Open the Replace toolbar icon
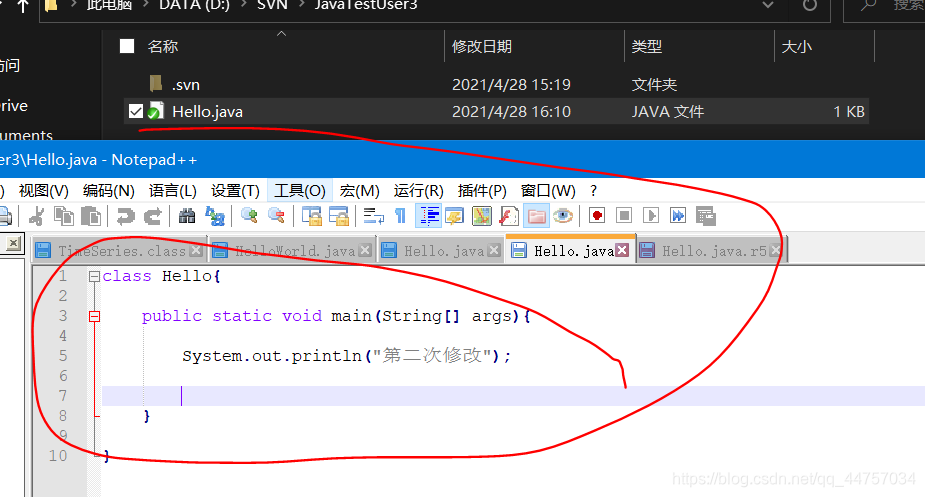Image resolution: width=925 pixels, height=497 pixels. (x=215, y=216)
